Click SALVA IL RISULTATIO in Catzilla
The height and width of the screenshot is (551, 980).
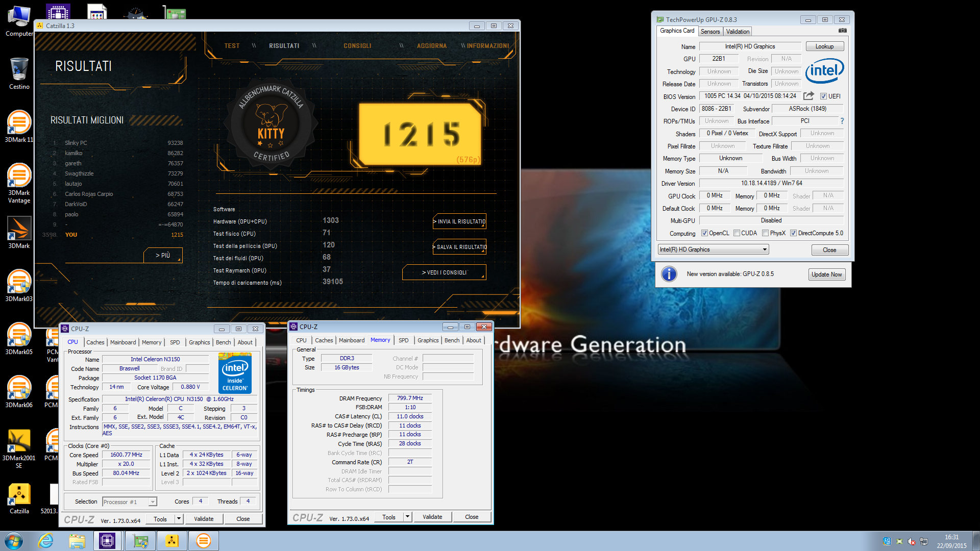click(x=459, y=247)
